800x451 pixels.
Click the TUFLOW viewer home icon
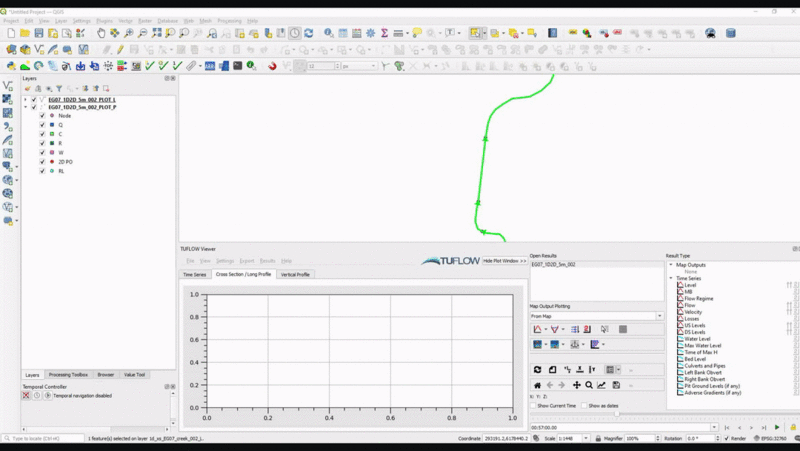537,385
